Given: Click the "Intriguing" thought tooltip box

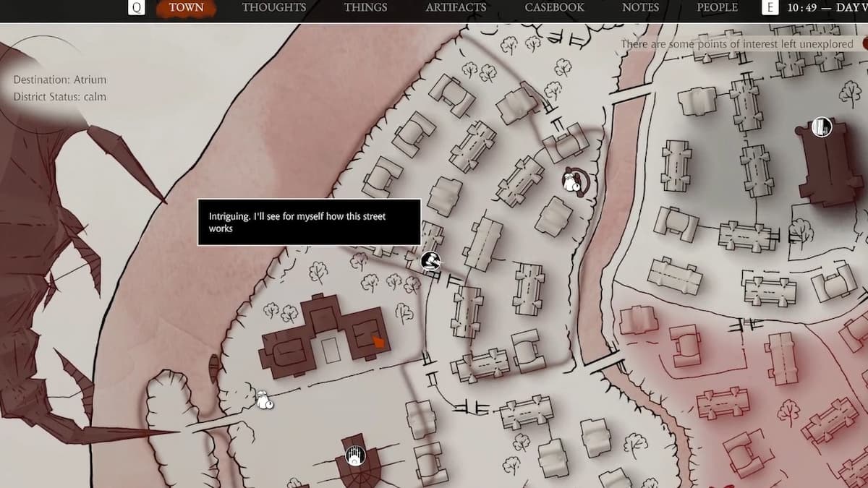Looking at the screenshot, I should (x=309, y=222).
